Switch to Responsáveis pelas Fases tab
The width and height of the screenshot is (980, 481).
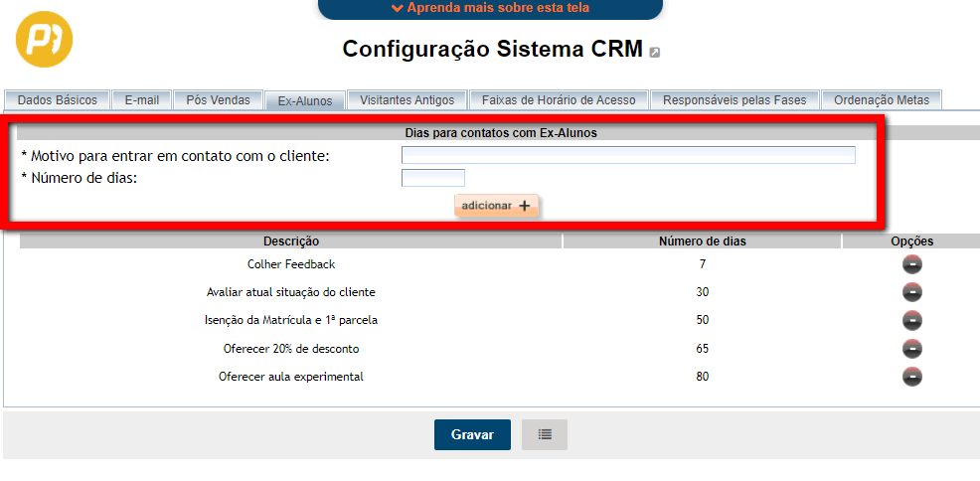pyautogui.click(x=735, y=100)
